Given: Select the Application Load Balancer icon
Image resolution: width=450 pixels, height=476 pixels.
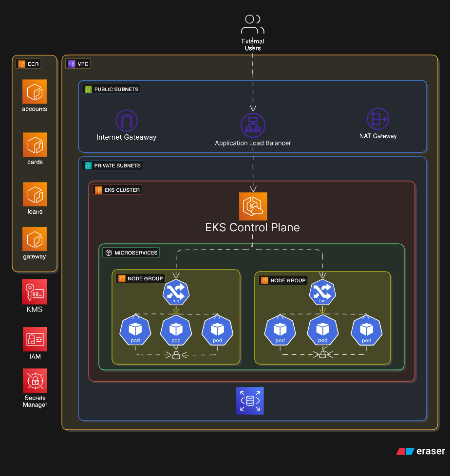Looking at the screenshot, I should tap(253, 125).
